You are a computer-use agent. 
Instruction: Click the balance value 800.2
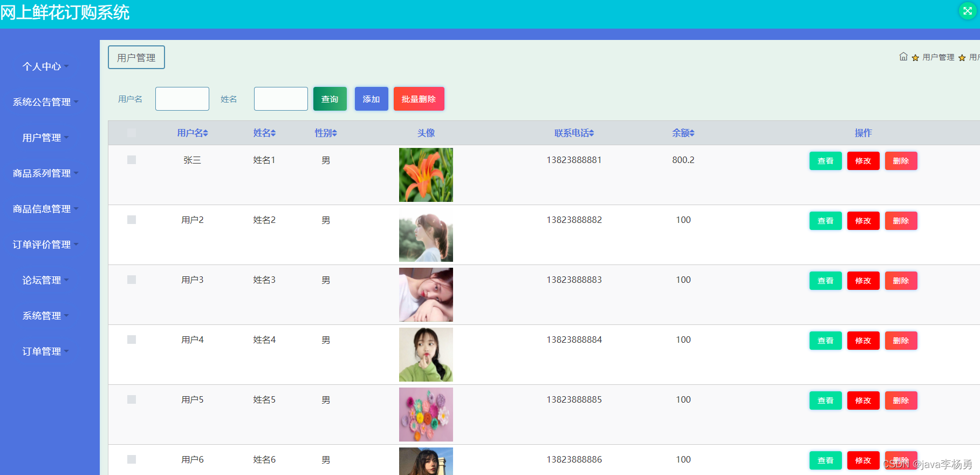point(683,160)
